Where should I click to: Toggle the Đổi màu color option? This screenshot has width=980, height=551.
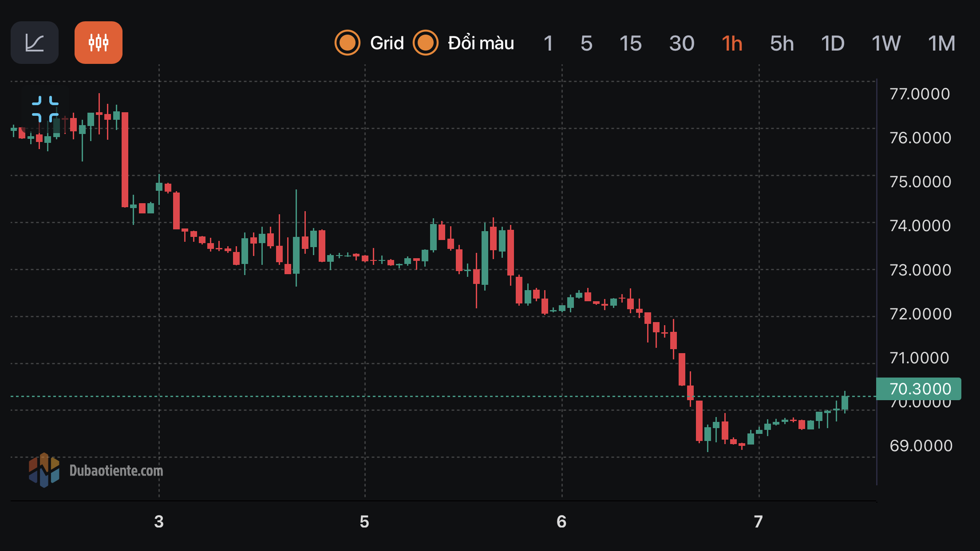pyautogui.click(x=426, y=43)
